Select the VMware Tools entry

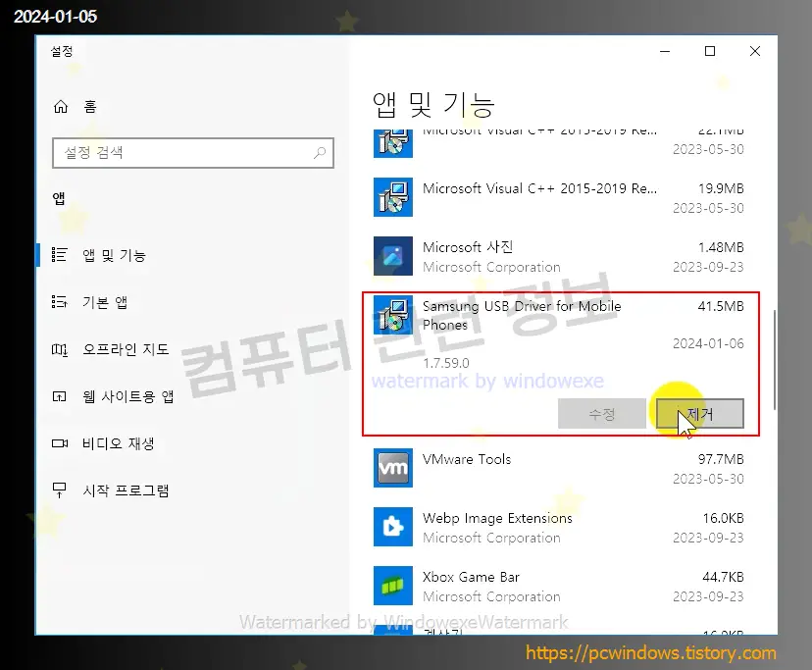coord(558,469)
